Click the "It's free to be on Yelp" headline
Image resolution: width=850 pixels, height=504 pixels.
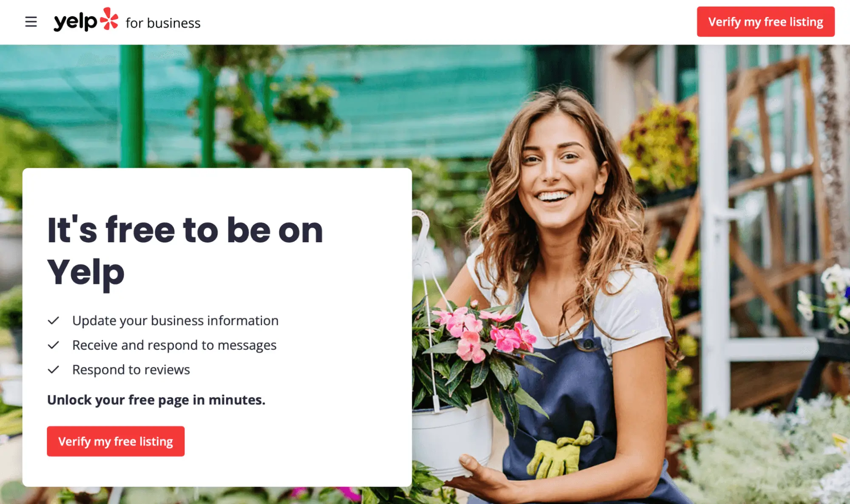point(185,251)
